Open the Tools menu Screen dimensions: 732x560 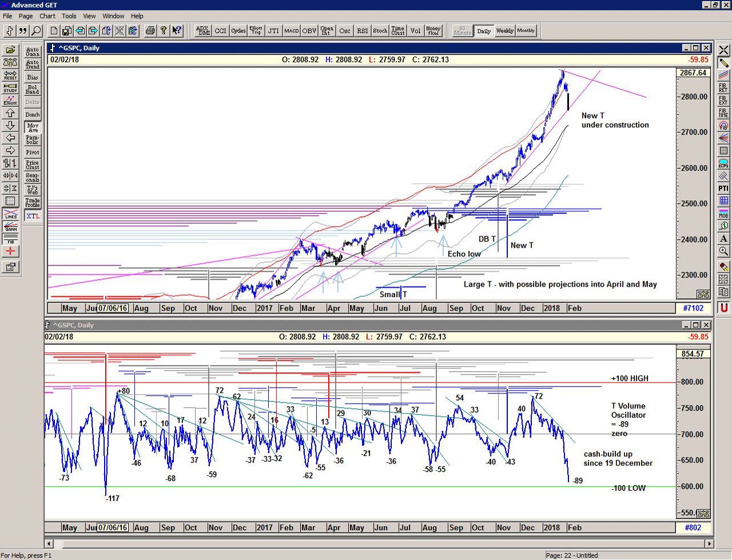coord(69,16)
